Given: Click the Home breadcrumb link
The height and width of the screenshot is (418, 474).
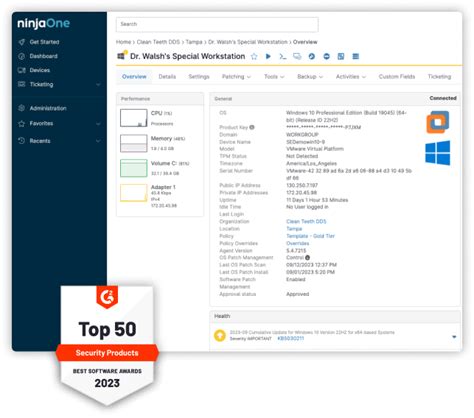Looking at the screenshot, I should tap(123, 42).
